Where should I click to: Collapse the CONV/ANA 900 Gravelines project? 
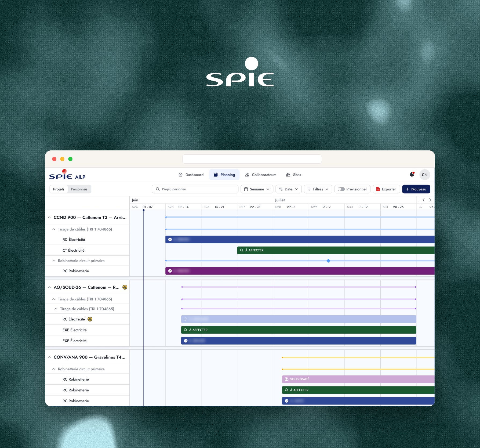coord(49,357)
